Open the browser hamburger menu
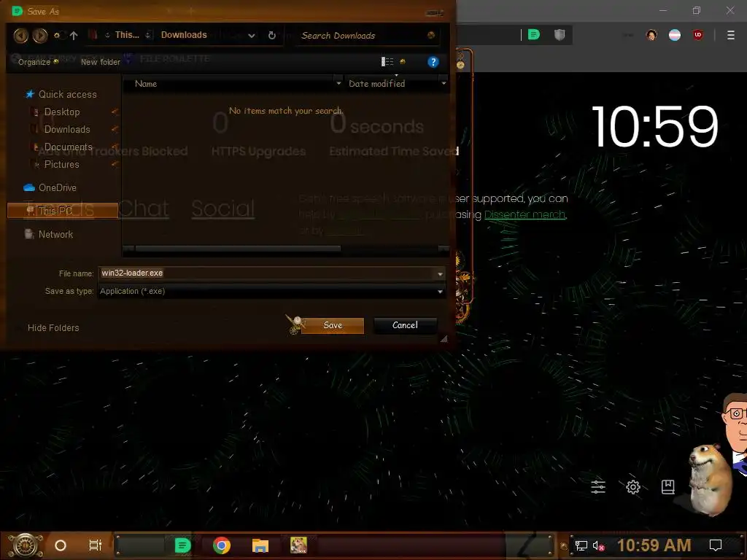The width and height of the screenshot is (747, 560). [731, 35]
